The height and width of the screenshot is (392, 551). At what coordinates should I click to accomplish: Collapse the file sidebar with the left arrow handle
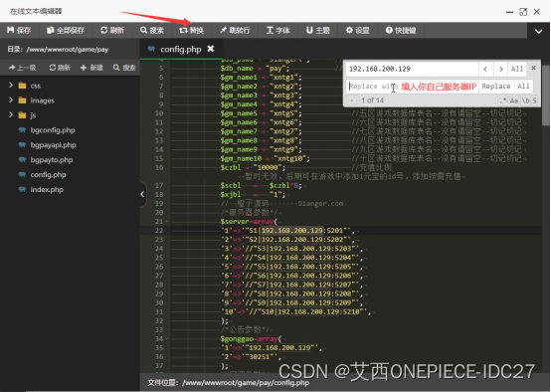point(142,194)
